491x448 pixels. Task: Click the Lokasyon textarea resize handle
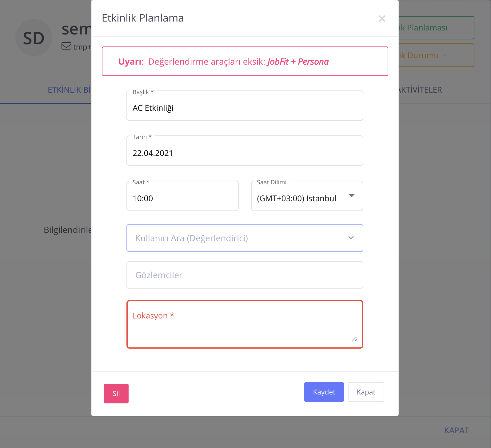pyautogui.click(x=354, y=339)
